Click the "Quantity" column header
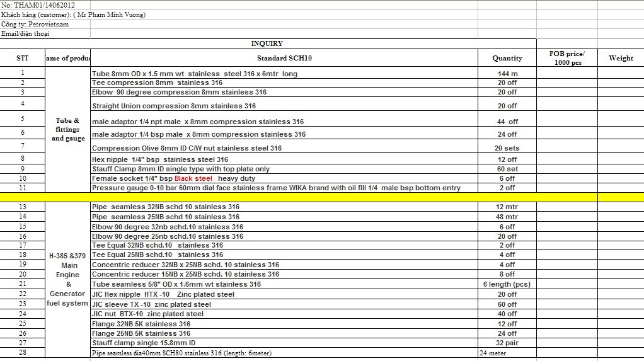This screenshot has height=361, width=644. (x=507, y=58)
